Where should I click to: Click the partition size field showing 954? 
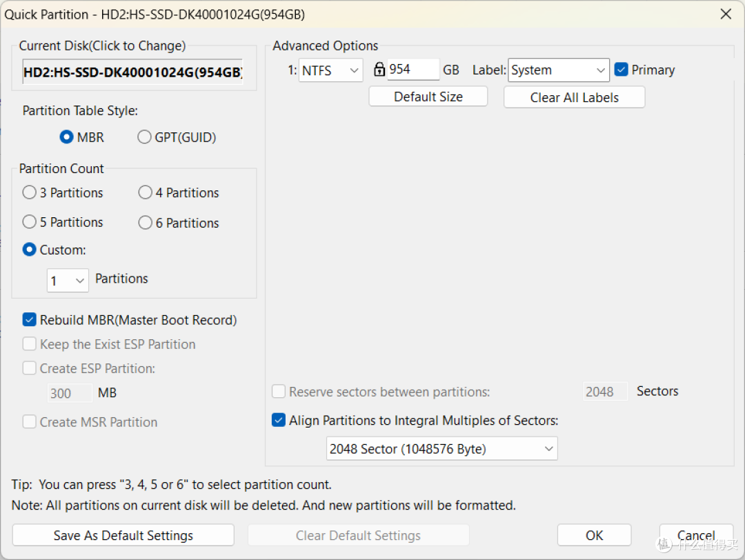click(413, 70)
